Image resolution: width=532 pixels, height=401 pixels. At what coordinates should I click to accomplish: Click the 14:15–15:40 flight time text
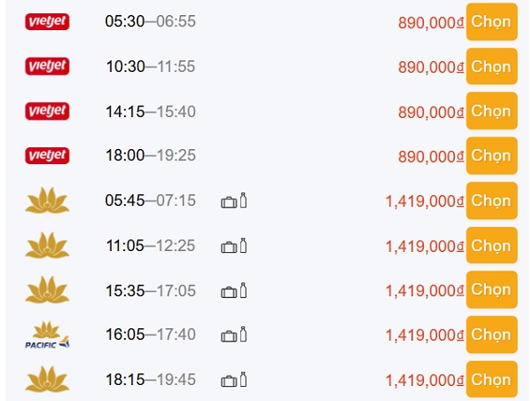(150, 112)
